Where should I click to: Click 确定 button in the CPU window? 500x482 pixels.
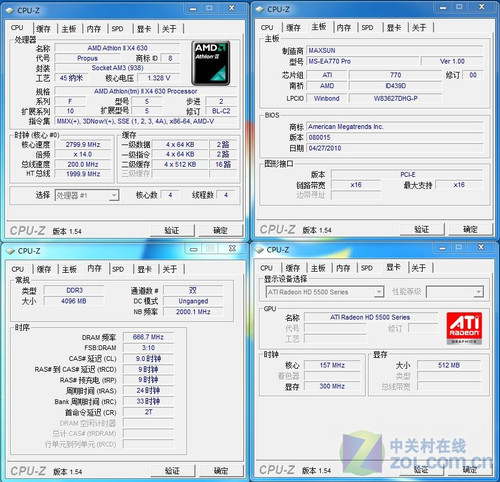pos(220,230)
